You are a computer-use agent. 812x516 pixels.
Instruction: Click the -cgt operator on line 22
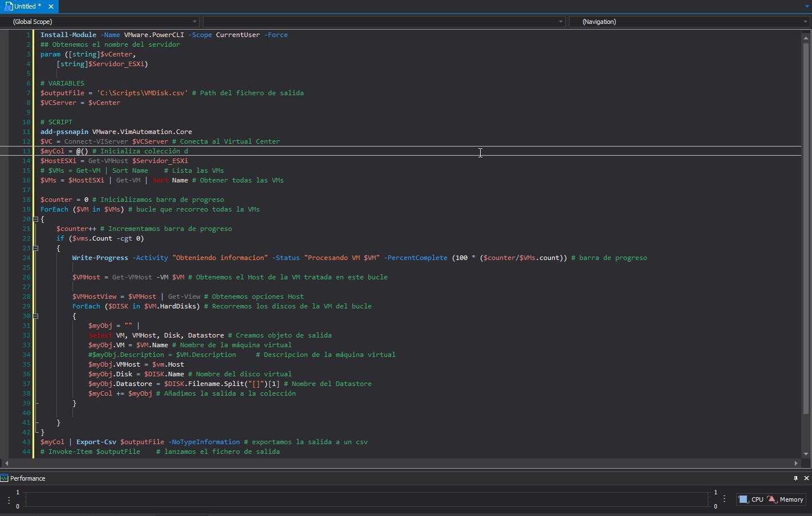point(124,238)
